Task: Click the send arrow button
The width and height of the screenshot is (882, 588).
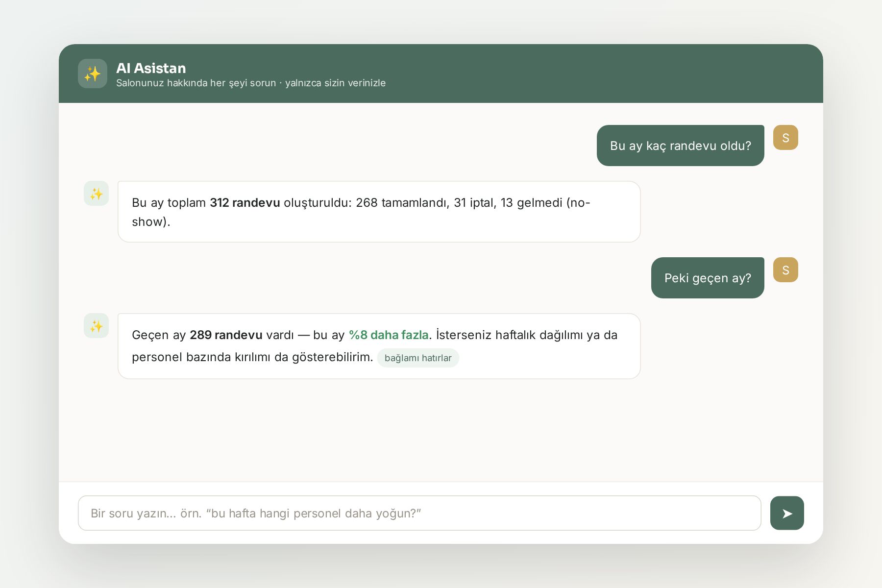Action: point(787,513)
